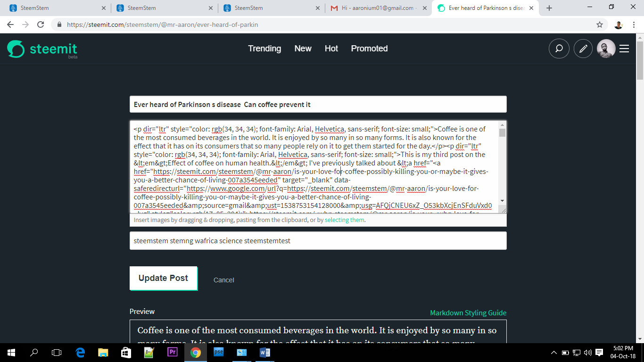Open Microsoft Store from the taskbar
This screenshot has width=644, height=362.
tap(126, 352)
